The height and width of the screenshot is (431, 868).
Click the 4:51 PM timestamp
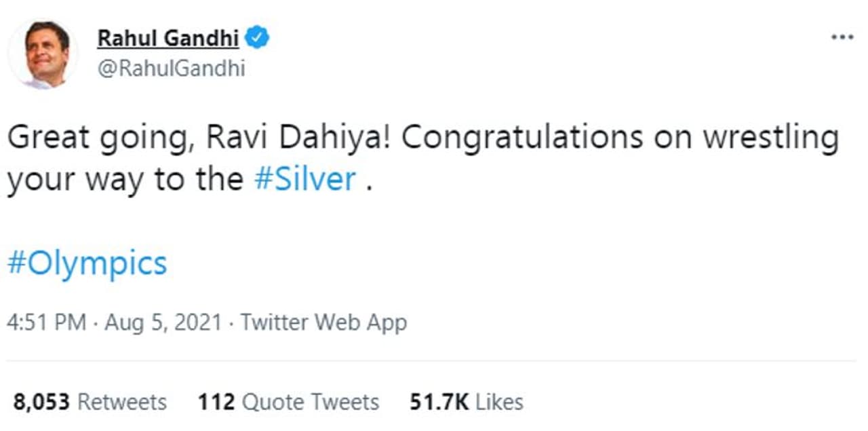point(46,322)
